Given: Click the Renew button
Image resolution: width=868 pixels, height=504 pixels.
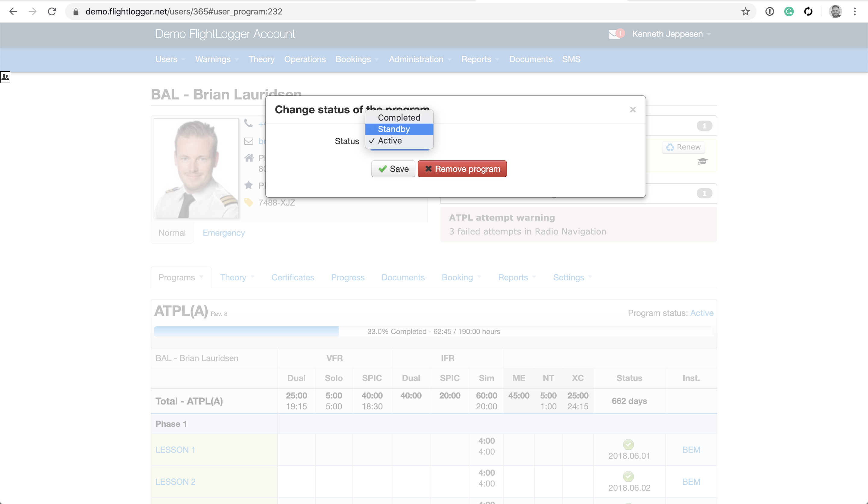Looking at the screenshot, I should point(683,147).
